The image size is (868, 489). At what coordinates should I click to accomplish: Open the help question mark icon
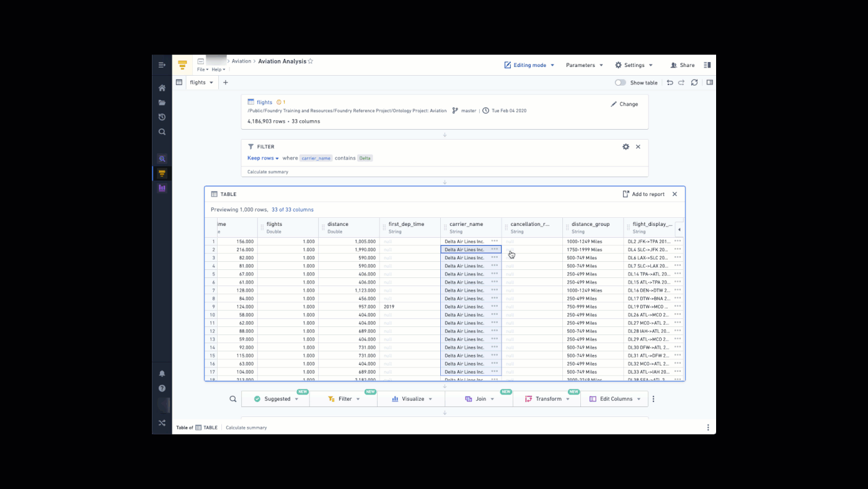162,388
